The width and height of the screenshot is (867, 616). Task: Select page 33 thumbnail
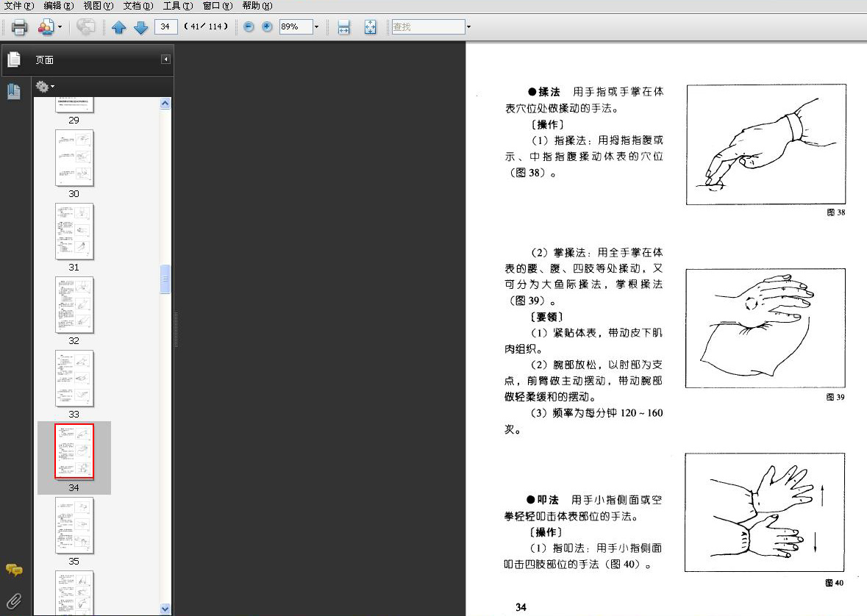74,379
